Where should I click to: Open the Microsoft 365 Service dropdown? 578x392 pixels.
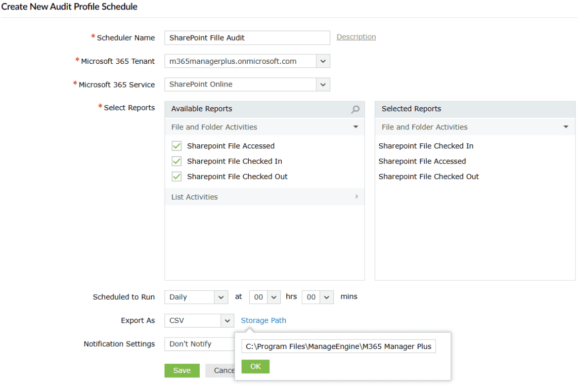pyautogui.click(x=323, y=85)
